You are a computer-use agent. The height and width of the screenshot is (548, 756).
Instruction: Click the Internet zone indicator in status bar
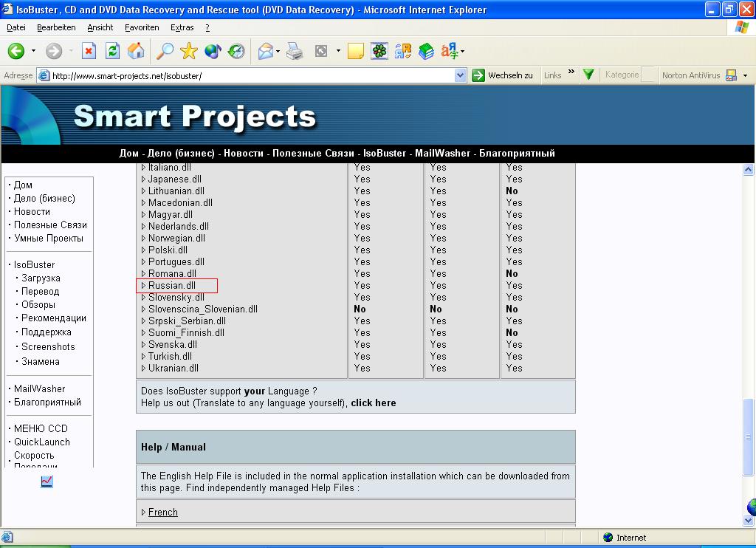coord(625,538)
